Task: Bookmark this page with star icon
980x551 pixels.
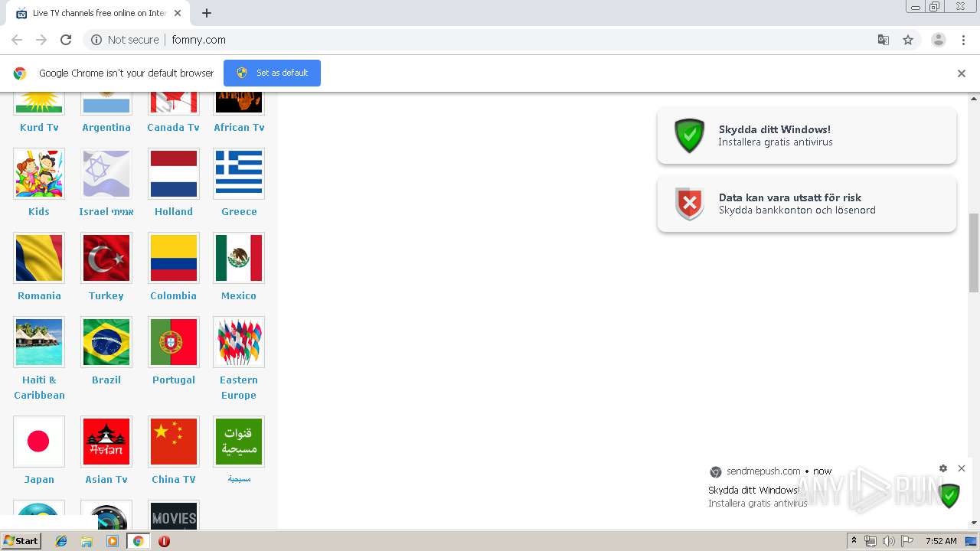Action: tap(908, 40)
